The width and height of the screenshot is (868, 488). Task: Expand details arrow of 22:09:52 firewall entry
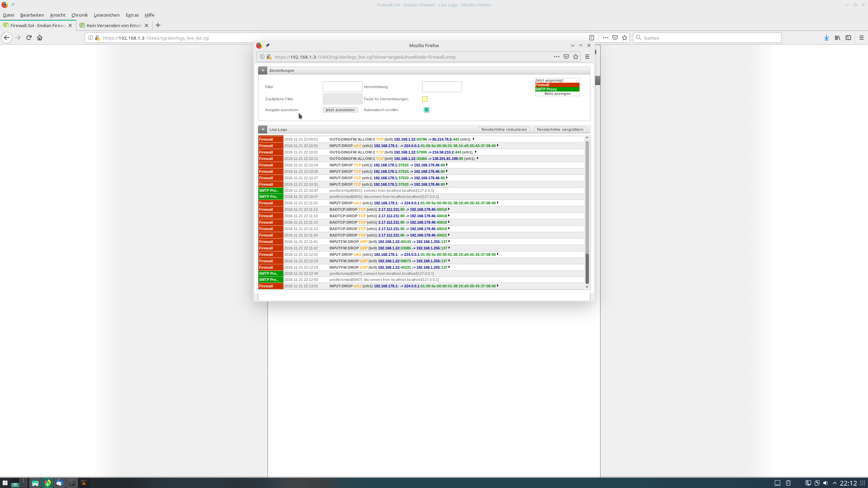(x=474, y=139)
